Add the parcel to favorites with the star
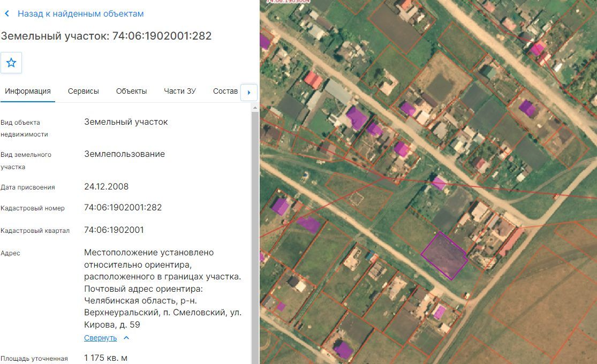The image size is (597, 364). (x=11, y=63)
